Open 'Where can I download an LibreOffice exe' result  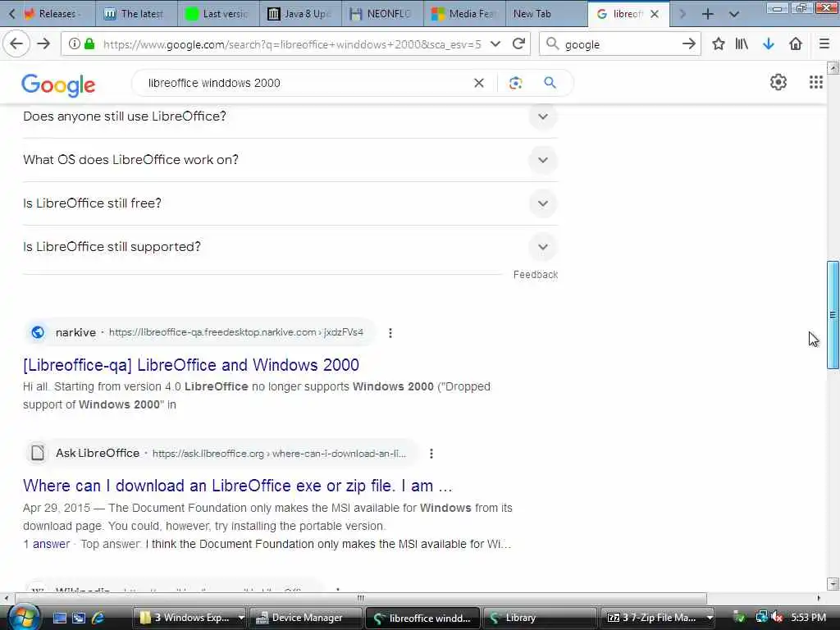[x=237, y=486]
